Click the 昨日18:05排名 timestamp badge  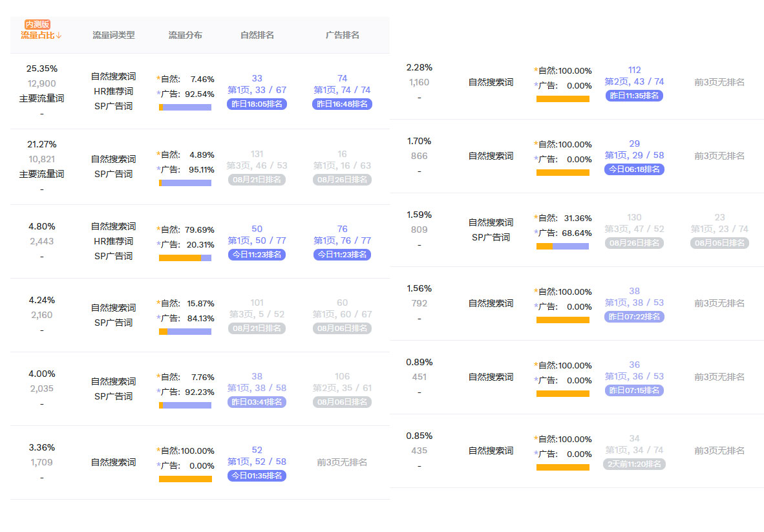(x=257, y=104)
